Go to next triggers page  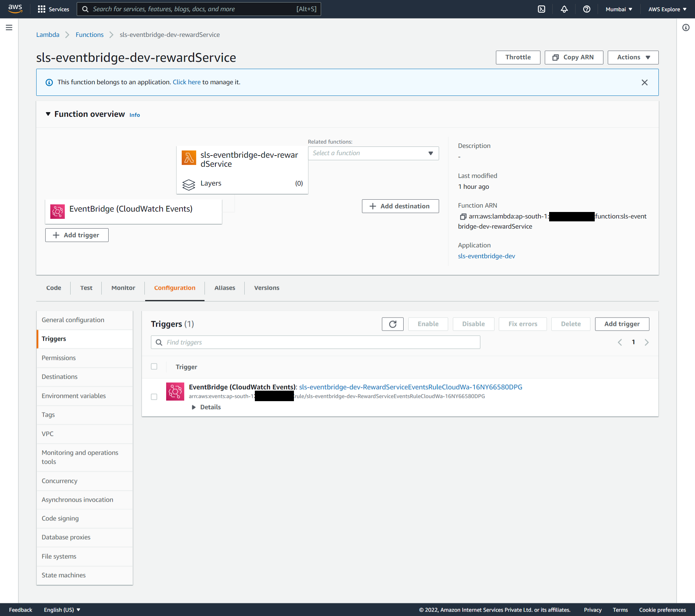(646, 342)
